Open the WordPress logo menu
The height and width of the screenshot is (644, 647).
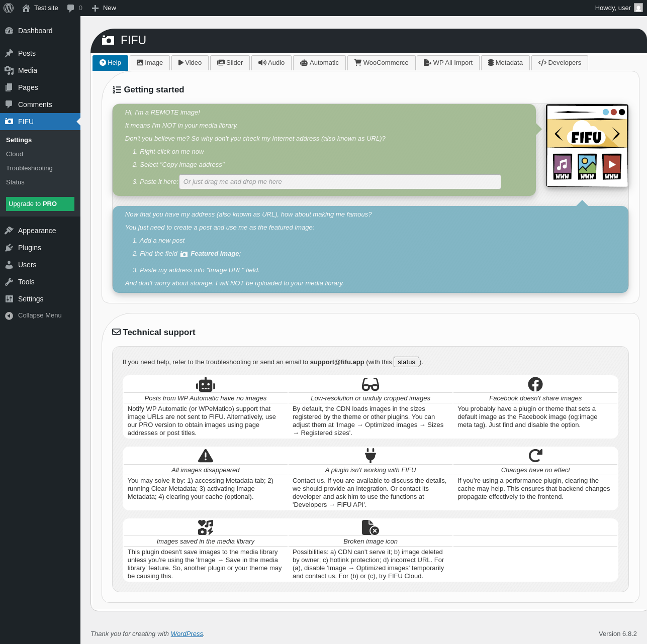[x=9, y=8]
